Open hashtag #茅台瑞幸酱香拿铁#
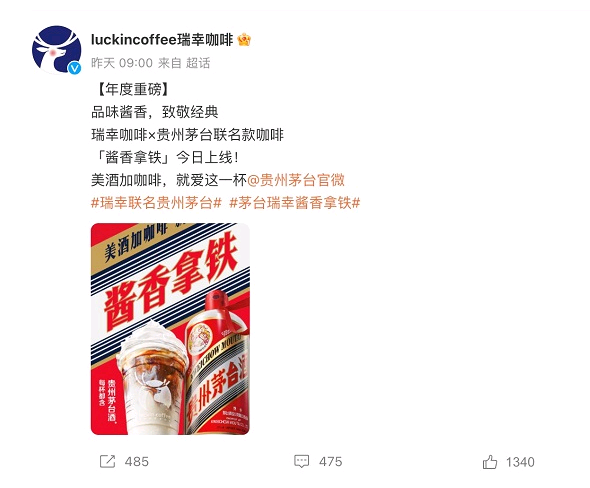590x488 pixels. click(295, 203)
